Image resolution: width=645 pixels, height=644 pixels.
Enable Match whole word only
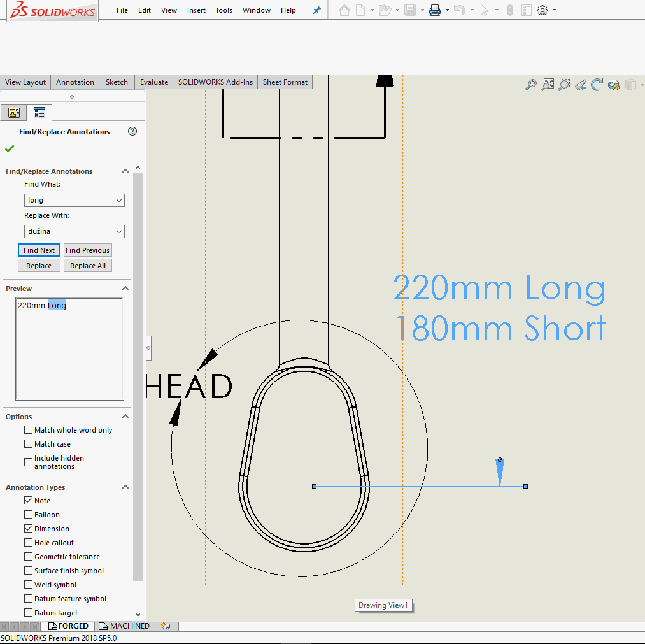pyautogui.click(x=28, y=429)
